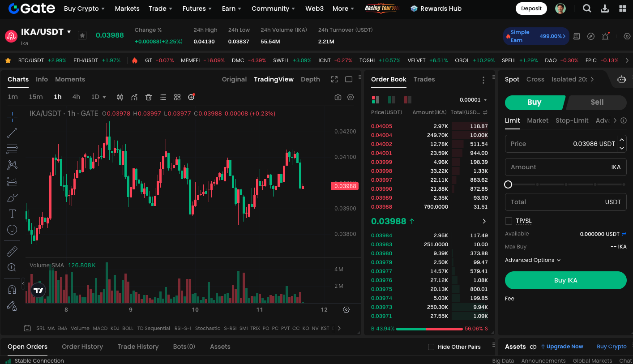
Task: Switch to Buy side
Action: pyautogui.click(x=534, y=103)
